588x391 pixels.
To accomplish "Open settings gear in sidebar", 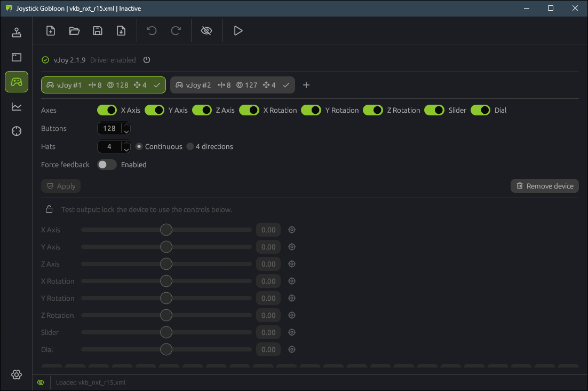I will pos(17,374).
